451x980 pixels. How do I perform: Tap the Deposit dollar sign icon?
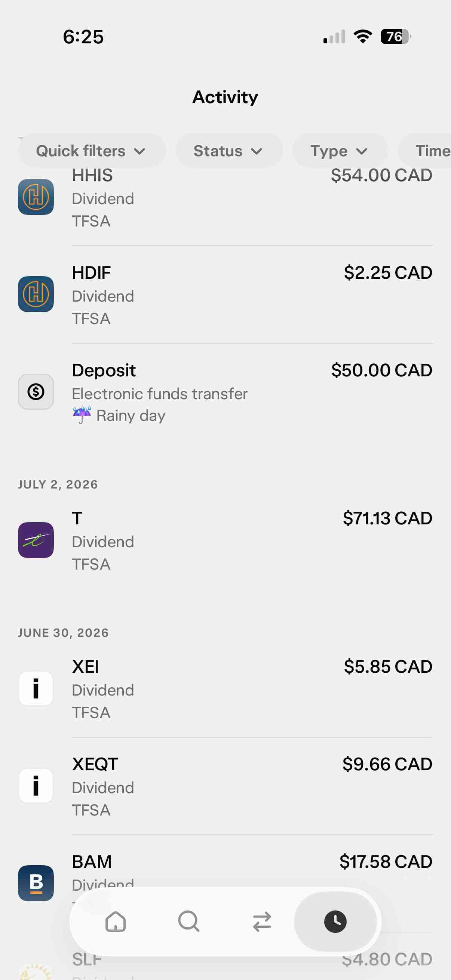point(36,391)
